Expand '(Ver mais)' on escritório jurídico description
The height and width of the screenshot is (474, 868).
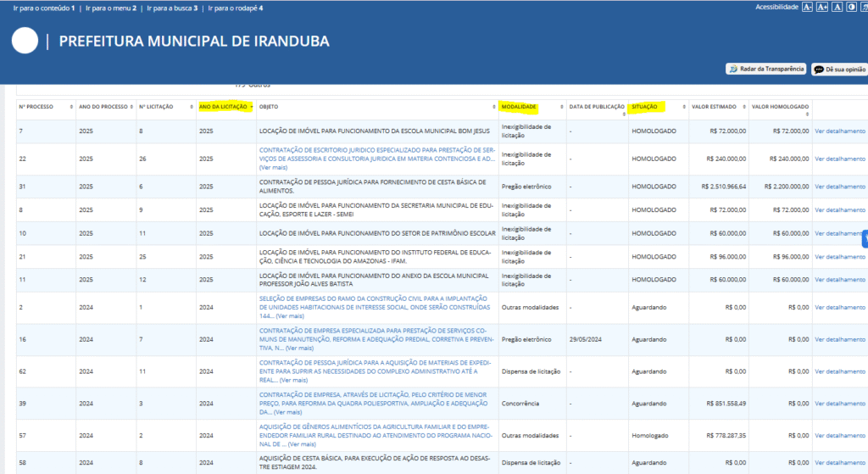[275, 167]
